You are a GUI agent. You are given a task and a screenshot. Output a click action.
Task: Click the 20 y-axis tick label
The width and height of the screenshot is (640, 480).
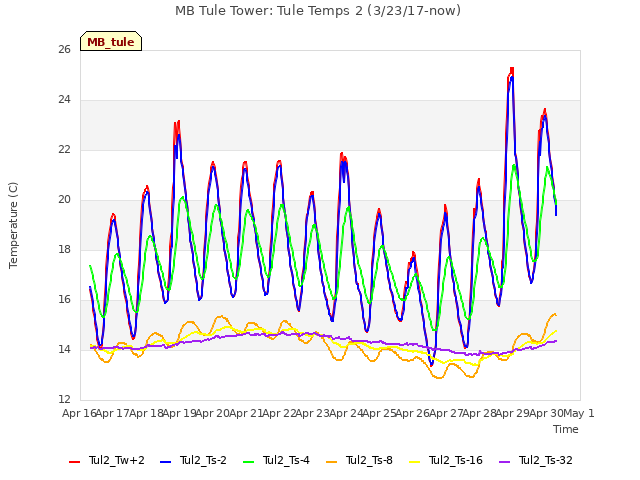coord(64,200)
